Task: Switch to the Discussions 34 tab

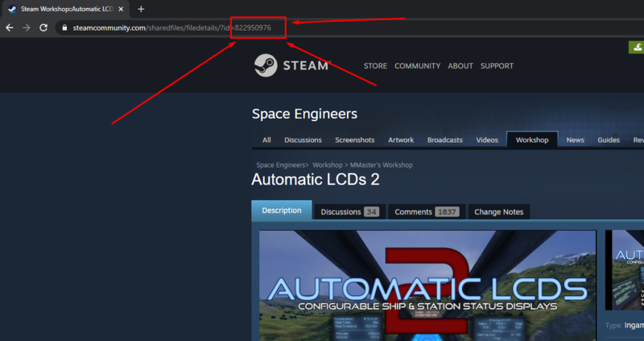Action: tap(349, 212)
